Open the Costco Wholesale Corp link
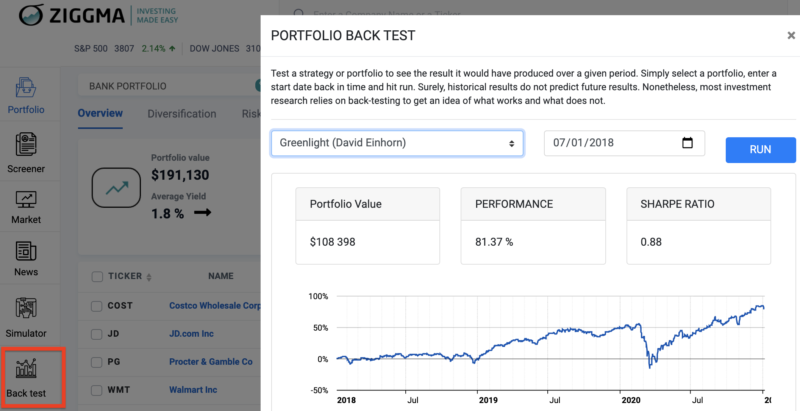 [215, 306]
